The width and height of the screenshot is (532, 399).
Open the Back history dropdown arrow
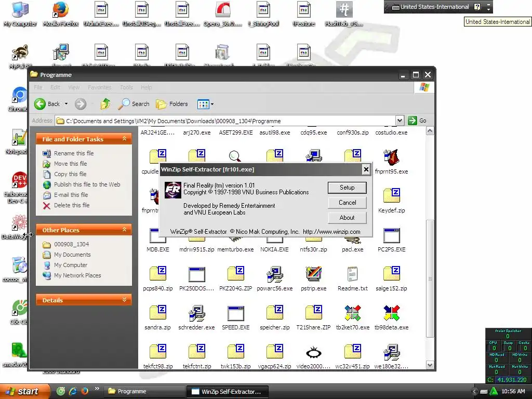(66, 104)
